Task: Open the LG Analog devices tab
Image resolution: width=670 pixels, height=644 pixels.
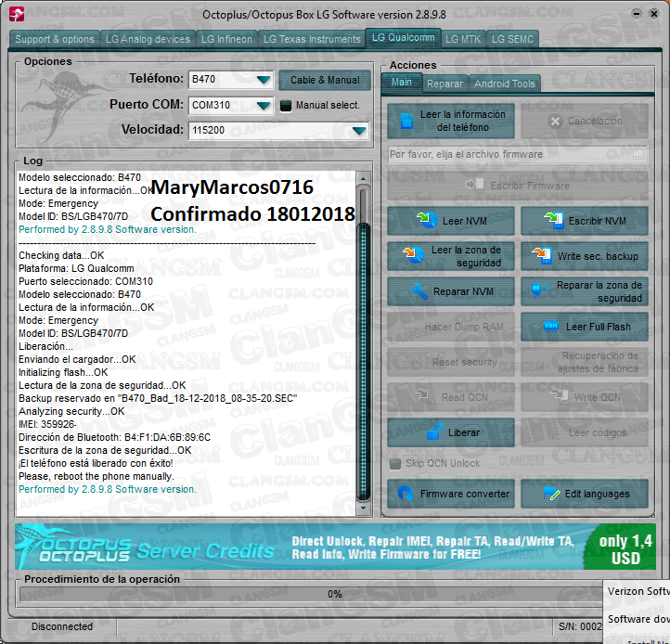Action: [x=148, y=39]
